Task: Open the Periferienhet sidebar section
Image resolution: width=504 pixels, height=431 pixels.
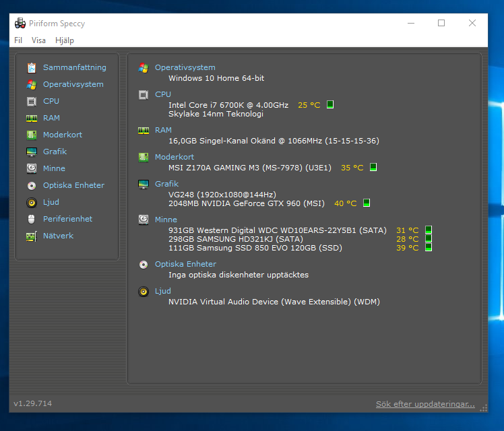Action: [x=68, y=219]
